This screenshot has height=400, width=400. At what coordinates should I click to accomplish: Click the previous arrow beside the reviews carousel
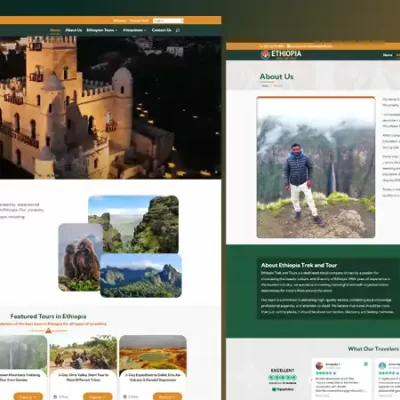[311, 380]
